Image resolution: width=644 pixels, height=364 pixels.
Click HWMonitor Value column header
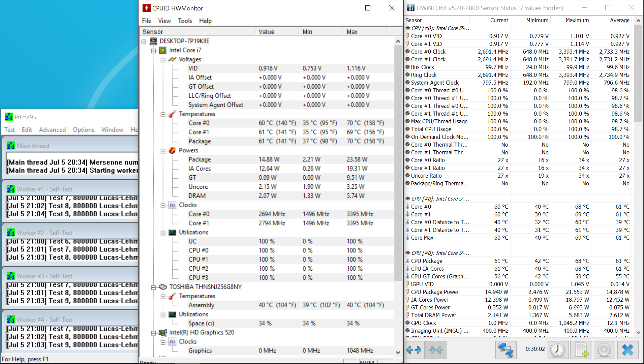tap(277, 32)
